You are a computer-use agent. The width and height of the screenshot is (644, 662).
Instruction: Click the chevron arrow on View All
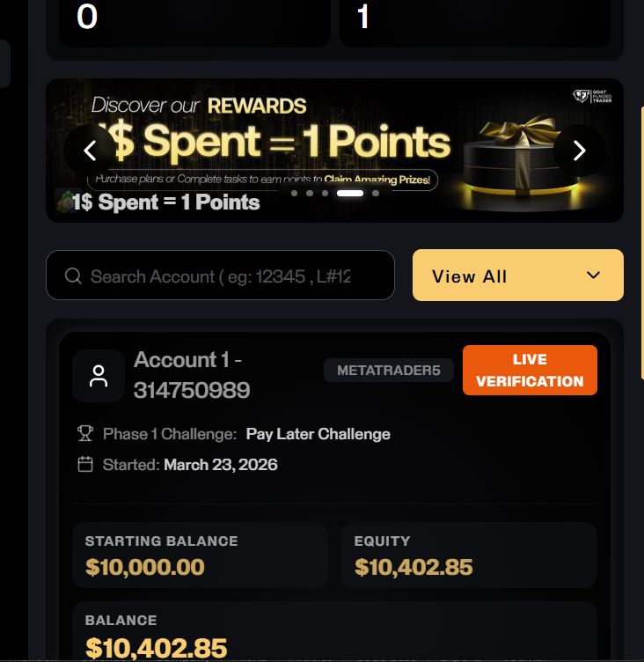[593, 276]
